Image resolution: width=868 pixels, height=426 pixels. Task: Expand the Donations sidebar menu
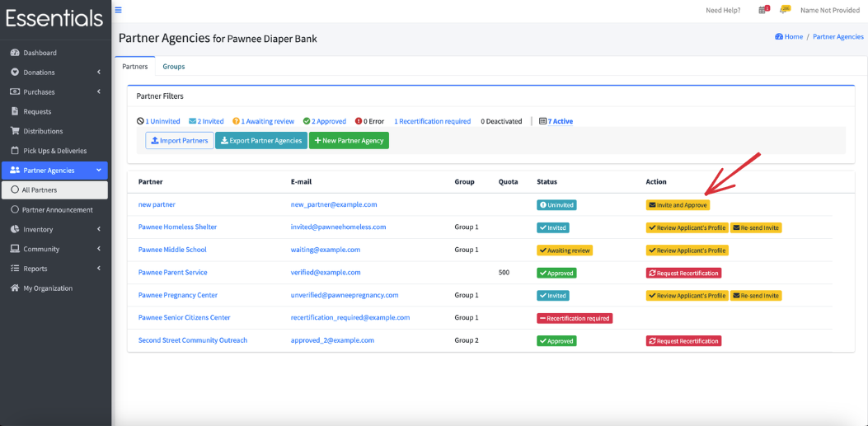tap(54, 72)
